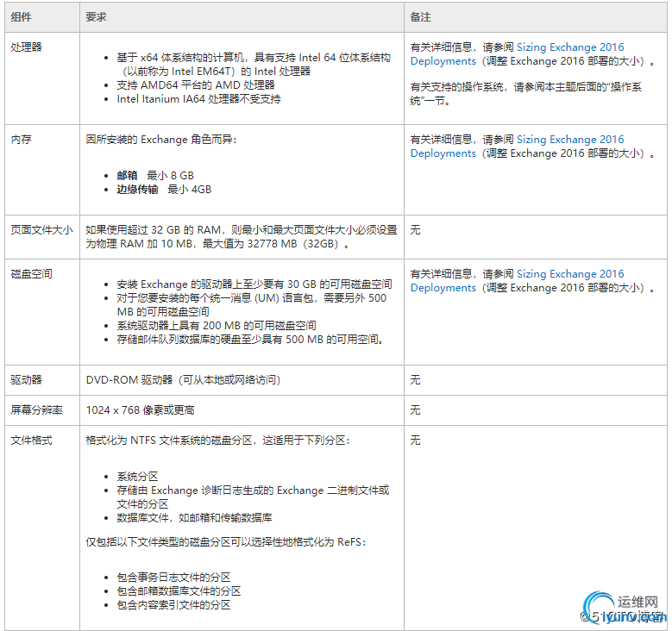The image size is (672, 631).
Task: Click bullet 包含内容索引文件的分区
Action: (173, 605)
